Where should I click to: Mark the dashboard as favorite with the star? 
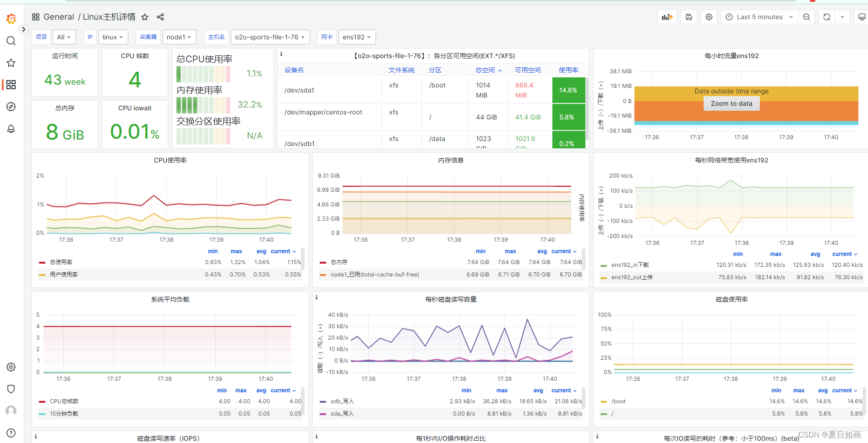coord(145,17)
